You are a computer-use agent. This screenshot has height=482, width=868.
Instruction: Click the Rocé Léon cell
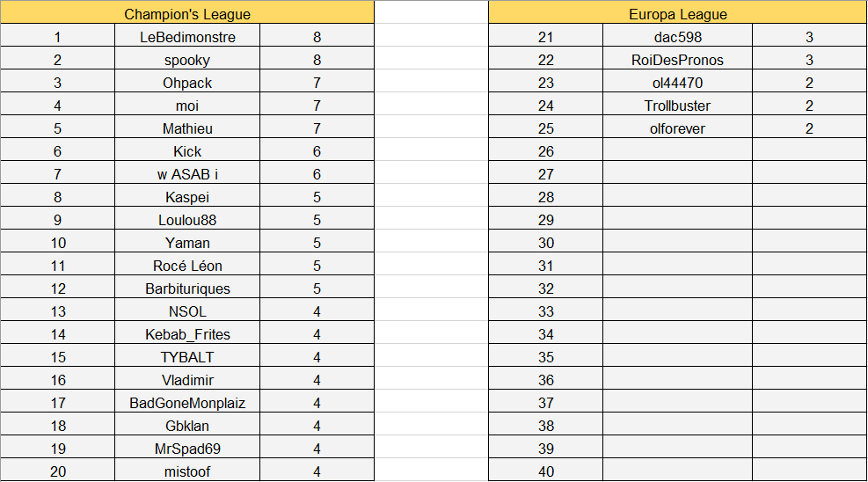coord(187,266)
